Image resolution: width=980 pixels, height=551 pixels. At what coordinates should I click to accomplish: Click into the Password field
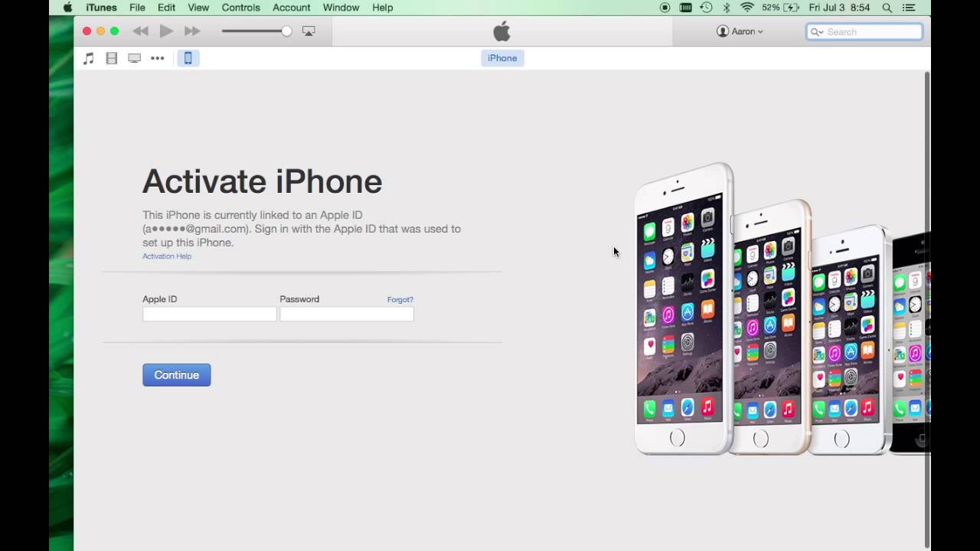(x=347, y=314)
